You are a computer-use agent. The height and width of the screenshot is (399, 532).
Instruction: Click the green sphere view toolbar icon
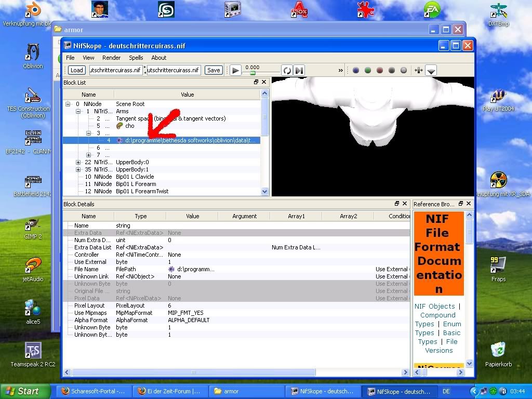[x=368, y=70]
